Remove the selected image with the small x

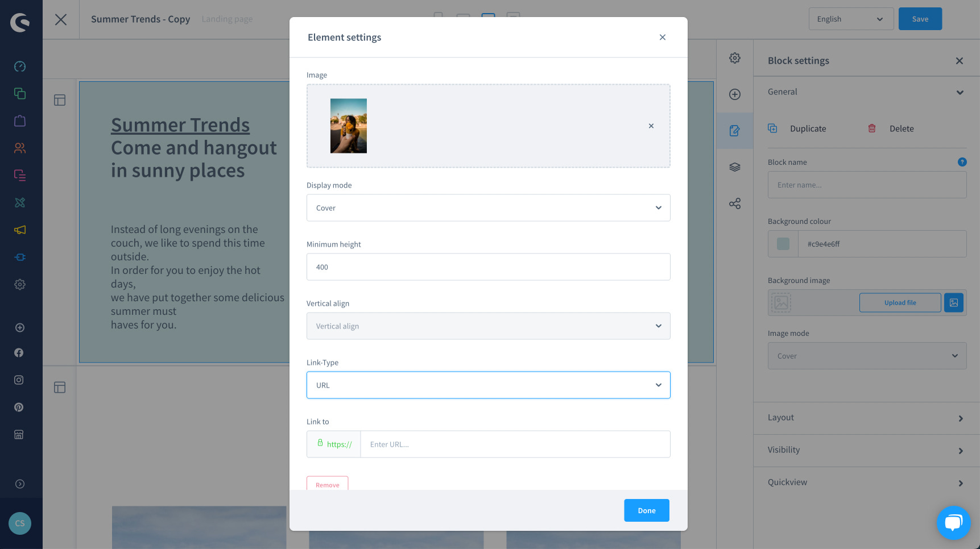point(651,126)
